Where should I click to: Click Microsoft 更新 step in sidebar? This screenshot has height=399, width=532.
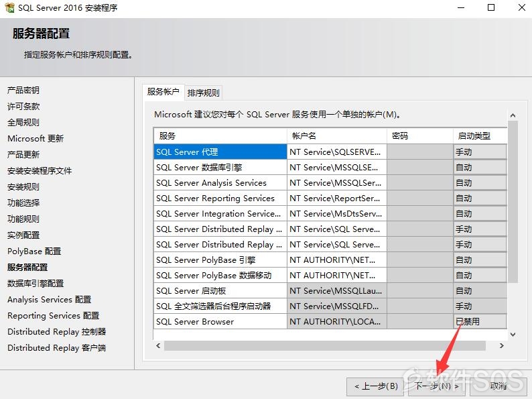(36, 139)
